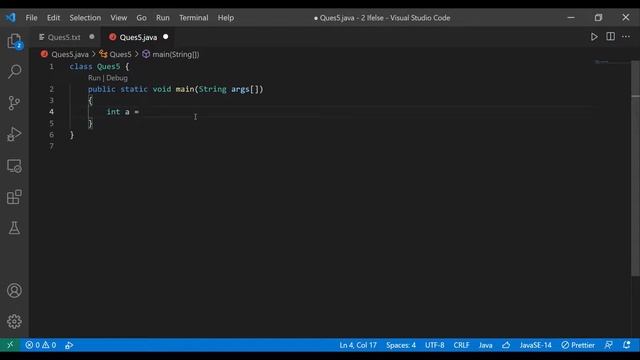Open the Run menu
Screen dimensions: 640x360
pos(162,18)
